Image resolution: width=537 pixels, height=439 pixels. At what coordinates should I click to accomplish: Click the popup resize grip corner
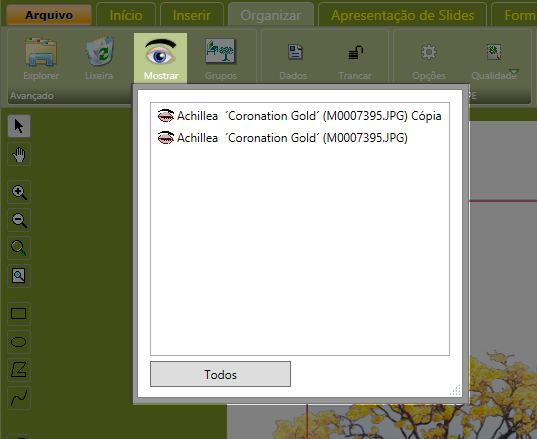[455, 390]
